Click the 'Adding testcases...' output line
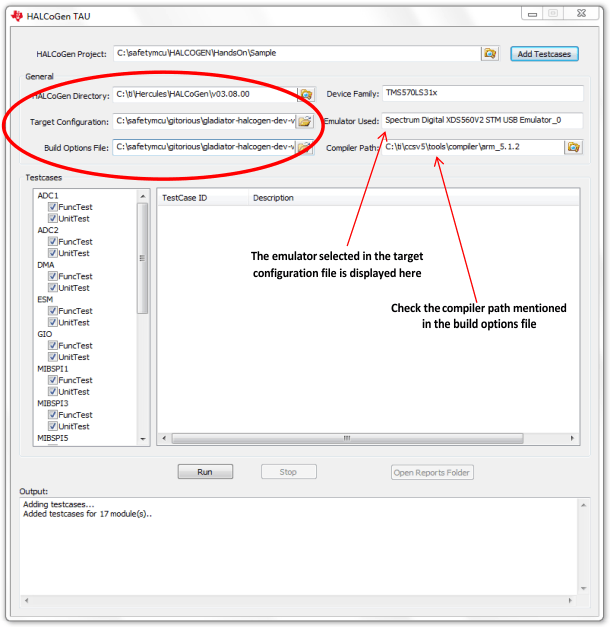The width and height of the screenshot is (610, 627). [58, 504]
